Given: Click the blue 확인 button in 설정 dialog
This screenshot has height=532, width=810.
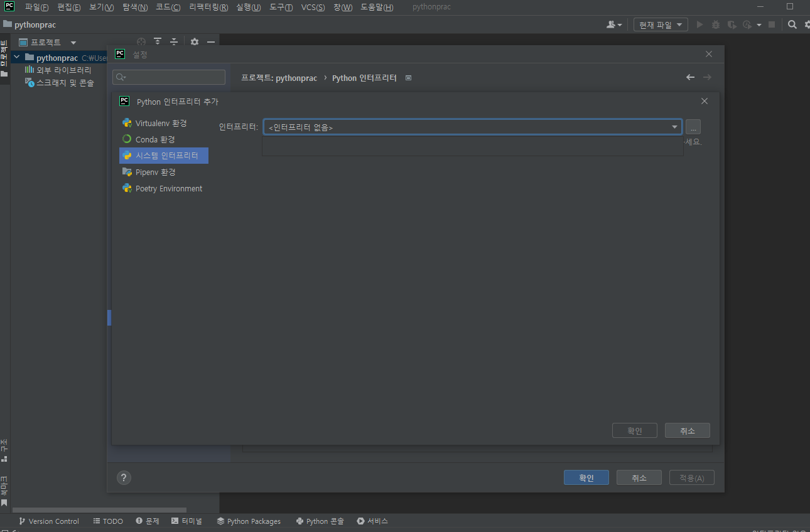Looking at the screenshot, I should tap(586, 477).
